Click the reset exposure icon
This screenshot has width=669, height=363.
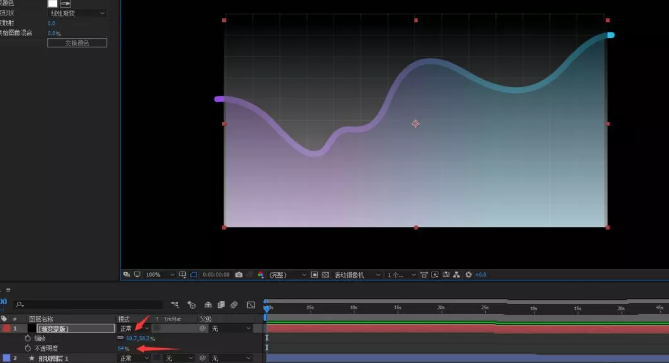(x=468, y=275)
